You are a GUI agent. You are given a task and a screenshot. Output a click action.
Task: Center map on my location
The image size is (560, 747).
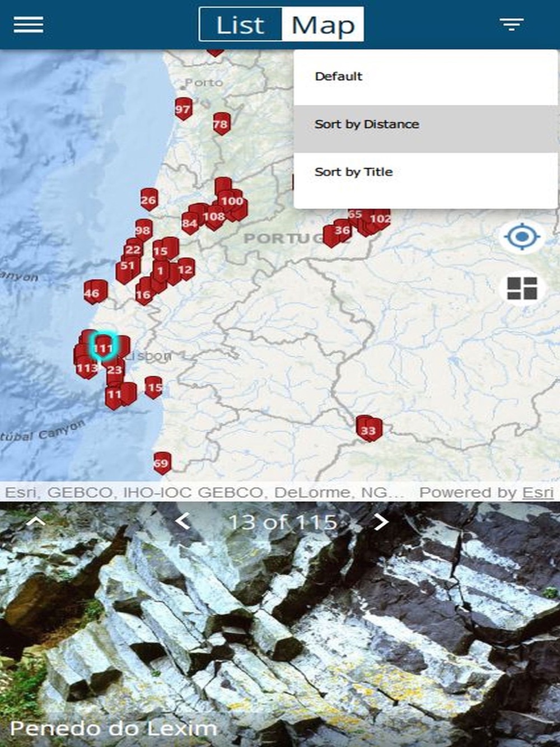click(x=522, y=237)
